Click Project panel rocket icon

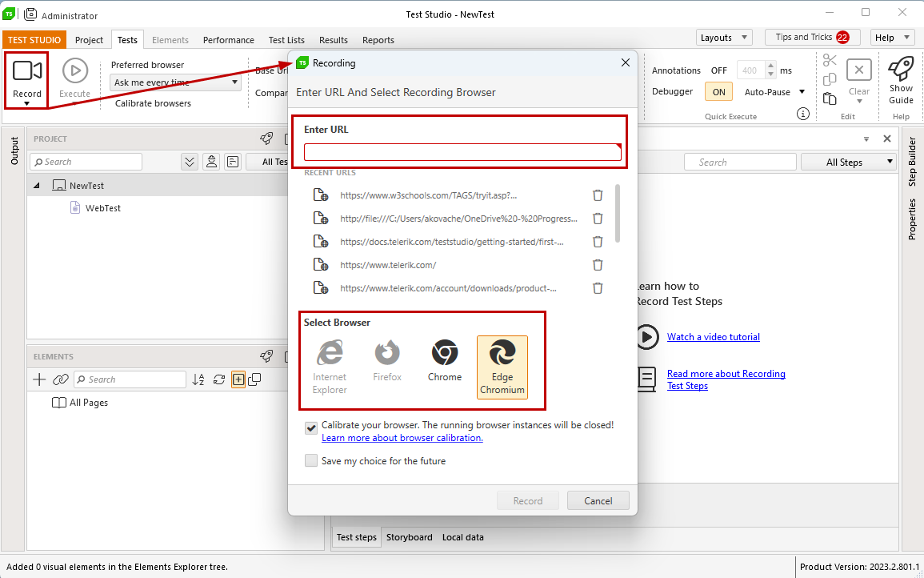(x=266, y=138)
